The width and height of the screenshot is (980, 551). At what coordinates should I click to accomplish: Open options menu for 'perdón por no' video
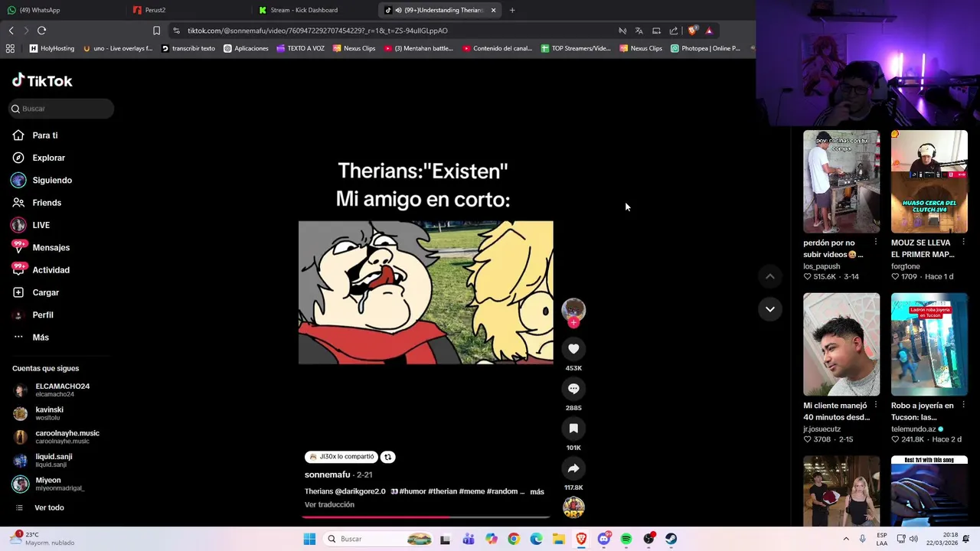coord(875,243)
